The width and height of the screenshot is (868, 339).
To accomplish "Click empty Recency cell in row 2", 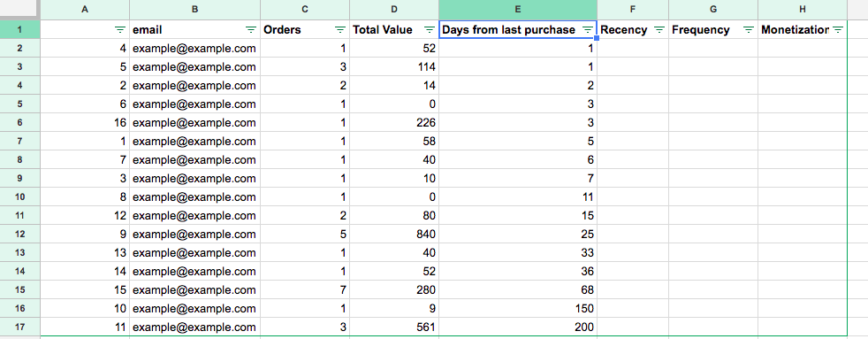I will pyautogui.click(x=633, y=48).
